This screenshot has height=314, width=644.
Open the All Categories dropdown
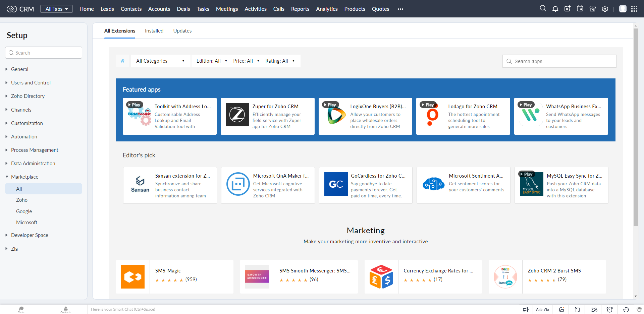tap(160, 61)
